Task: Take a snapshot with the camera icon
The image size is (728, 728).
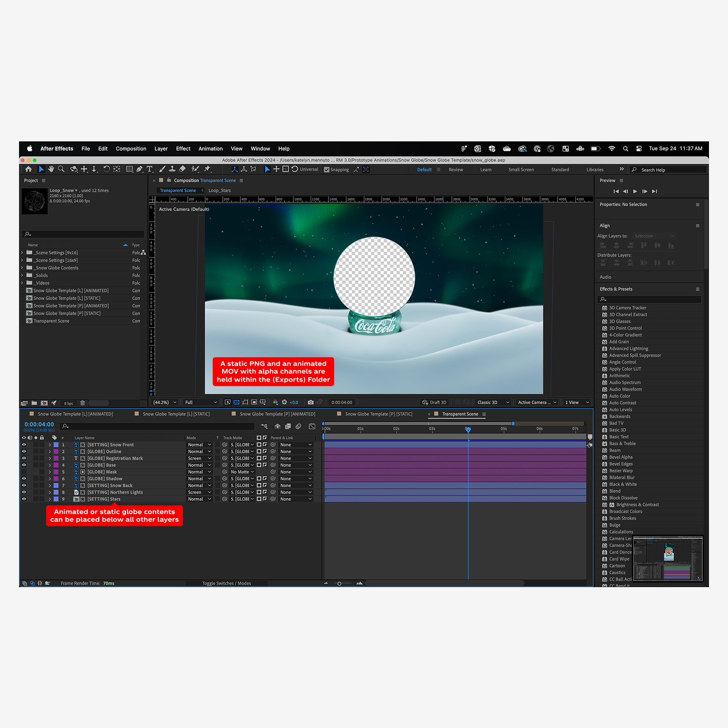Action: 311,403
